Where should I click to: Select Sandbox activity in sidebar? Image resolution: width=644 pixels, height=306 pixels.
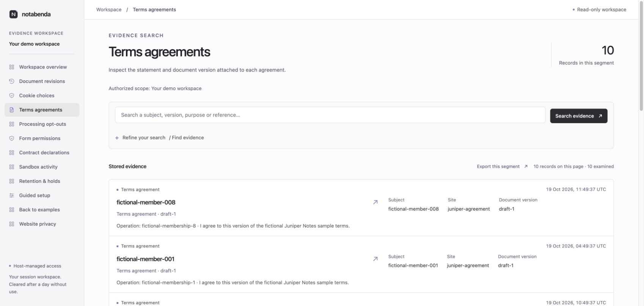coord(42,167)
